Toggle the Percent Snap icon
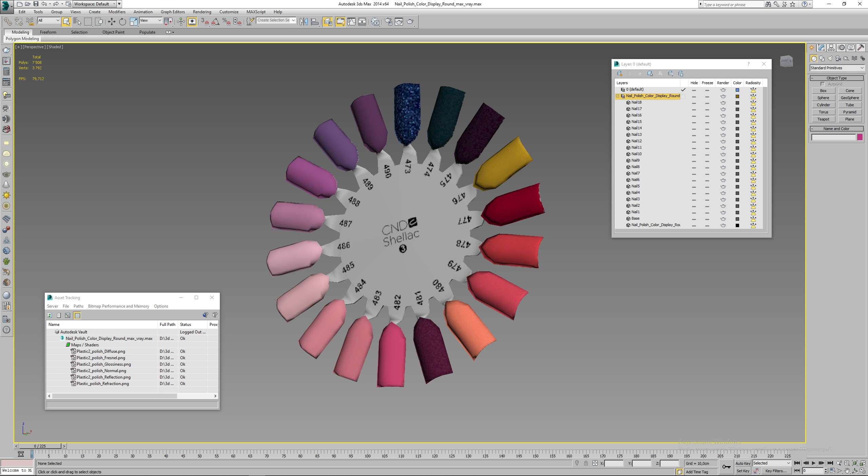This screenshot has width=868, height=476. point(227,22)
